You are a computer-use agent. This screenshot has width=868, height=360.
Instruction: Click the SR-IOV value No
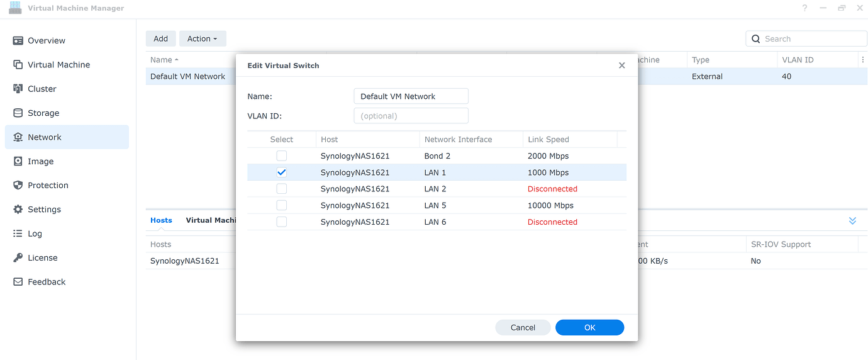pos(755,261)
